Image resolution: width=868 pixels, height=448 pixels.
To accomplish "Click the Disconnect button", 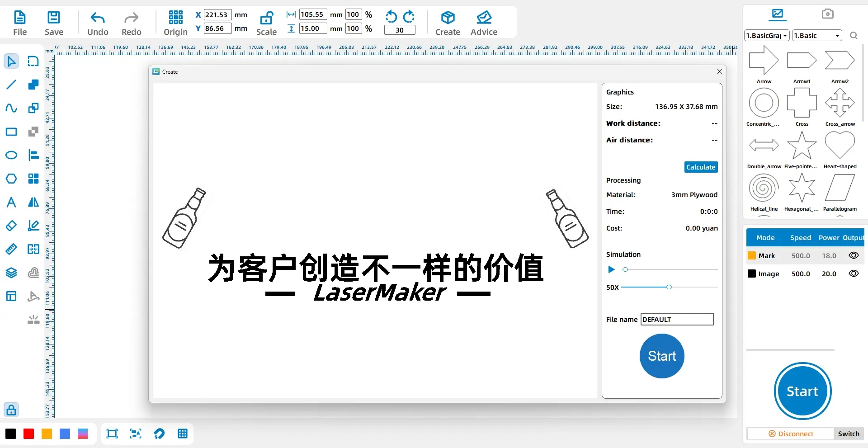I will coord(791,434).
